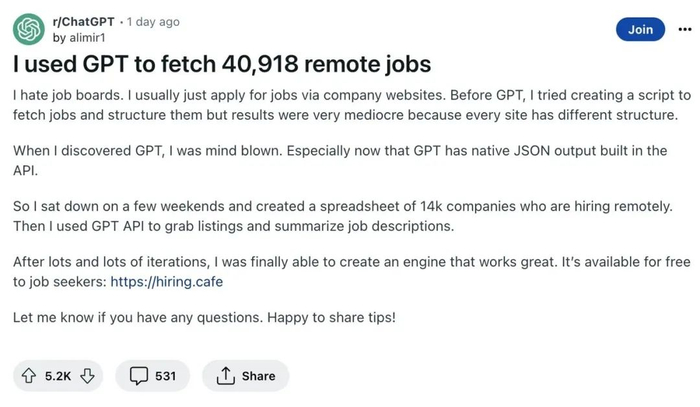Join the r/ChatGPT community
Viewport: 700px width, 407px height.
pos(640,29)
